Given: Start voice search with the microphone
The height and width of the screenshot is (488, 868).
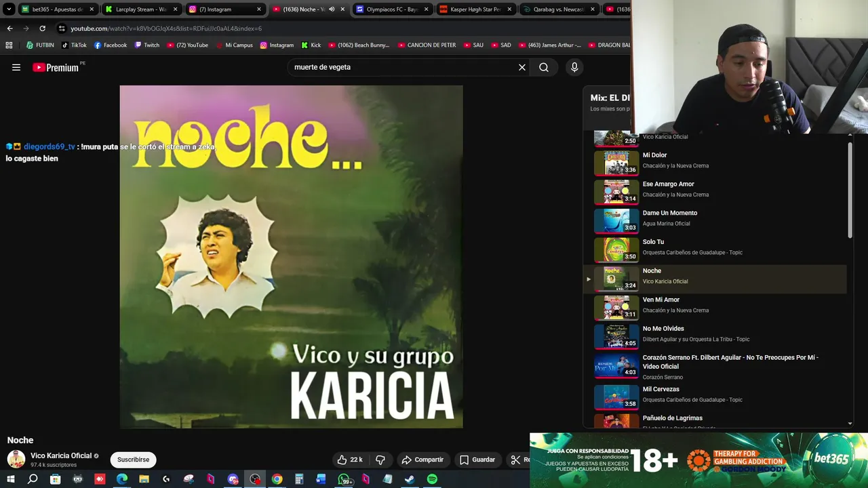Looking at the screenshot, I should [x=574, y=67].
